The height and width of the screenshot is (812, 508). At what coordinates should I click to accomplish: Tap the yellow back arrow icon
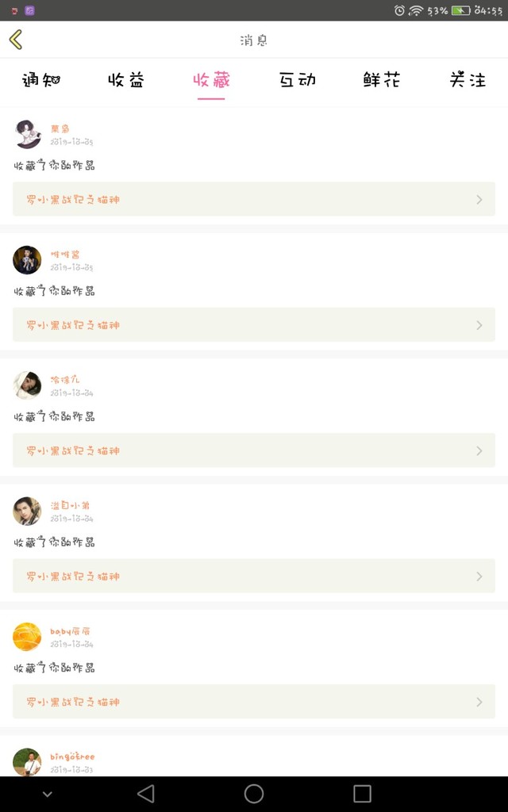click(x=16, y=40)
